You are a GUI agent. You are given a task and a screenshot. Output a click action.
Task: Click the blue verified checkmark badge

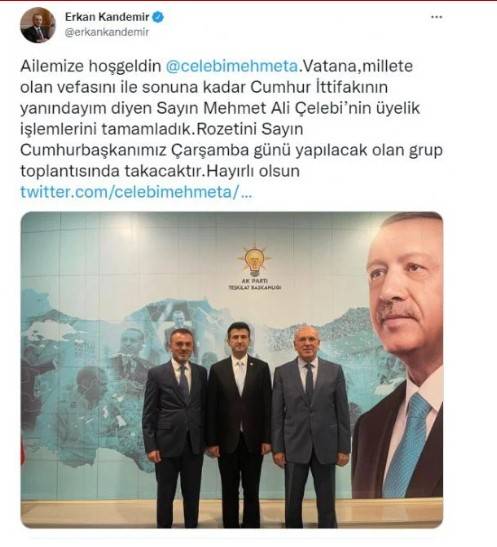(x=158, y=17)
